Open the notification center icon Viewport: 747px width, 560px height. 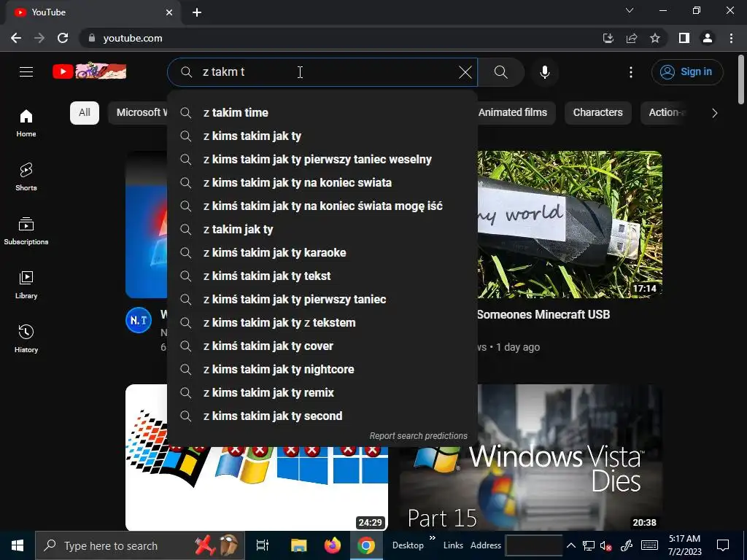pyautogui.click(x=723, y=545)
